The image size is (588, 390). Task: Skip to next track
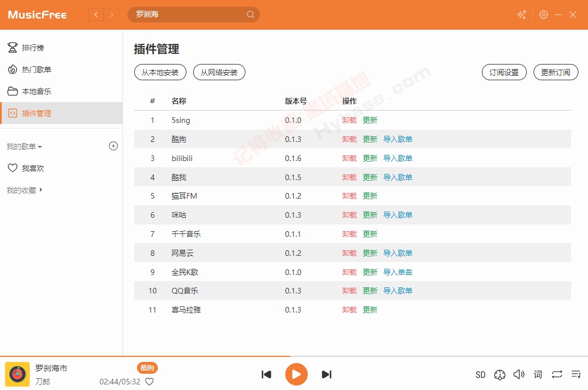327,374
